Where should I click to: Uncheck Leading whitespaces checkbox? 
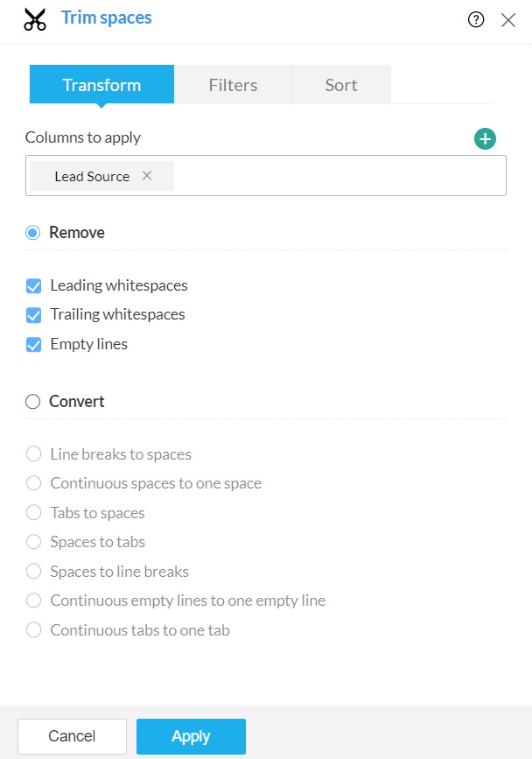coord(34,285)
